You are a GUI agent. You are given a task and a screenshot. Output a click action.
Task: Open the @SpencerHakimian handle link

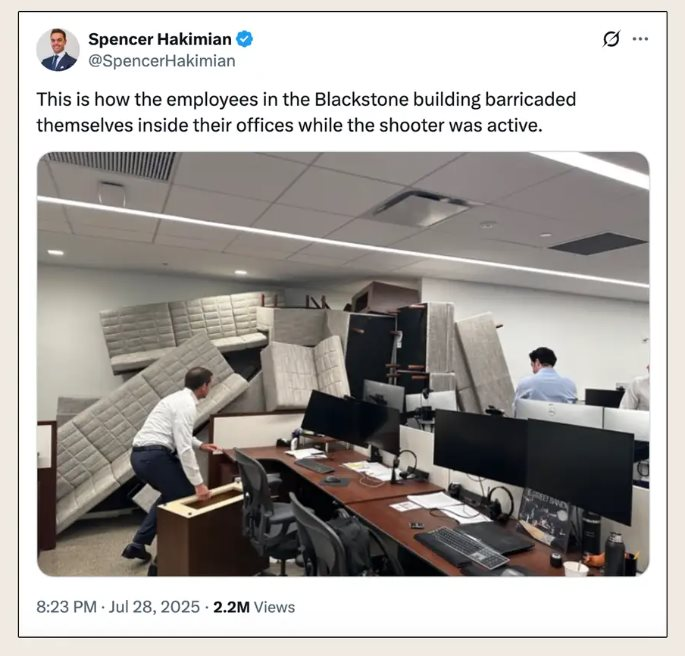(x=162, y=61)
